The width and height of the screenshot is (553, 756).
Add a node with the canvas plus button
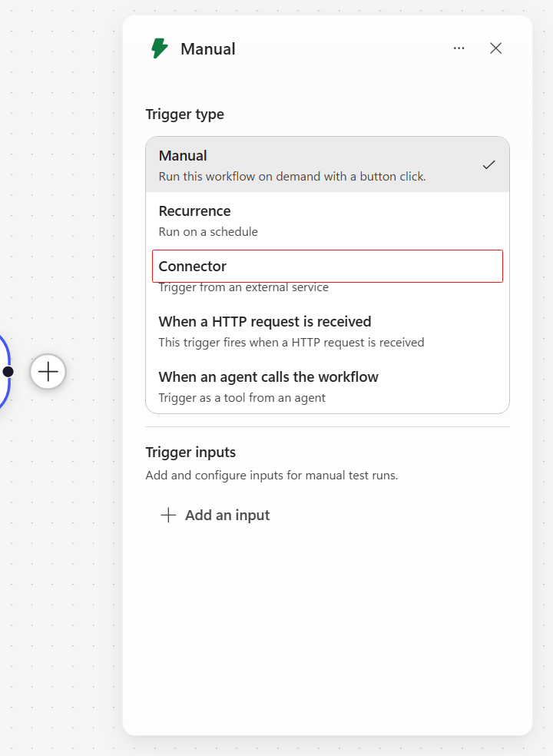[x=48, y=372]
